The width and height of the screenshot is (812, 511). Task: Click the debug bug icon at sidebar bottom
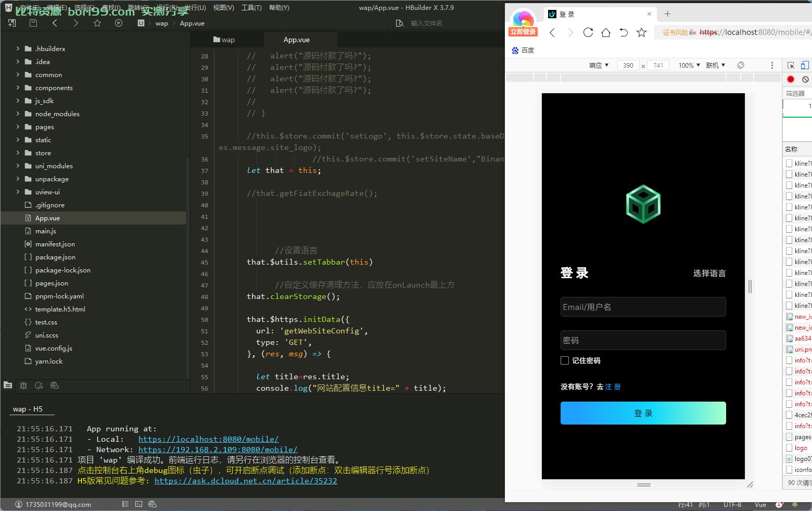(23, 385)
